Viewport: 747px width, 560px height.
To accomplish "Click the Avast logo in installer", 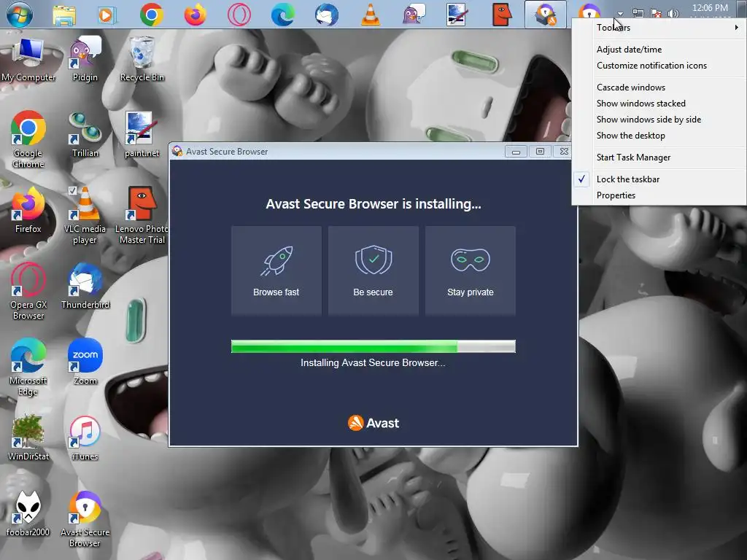I will pyautogui.click(x=373, y=423).
